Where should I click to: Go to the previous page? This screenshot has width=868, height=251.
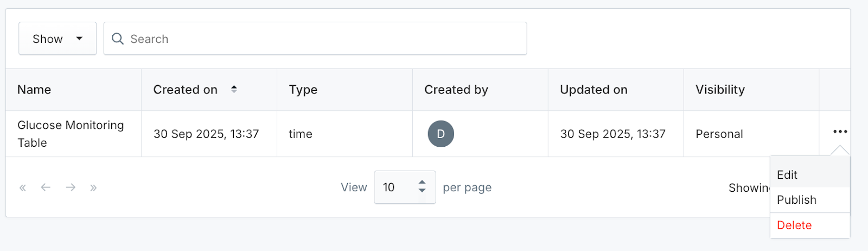point(46,187)
